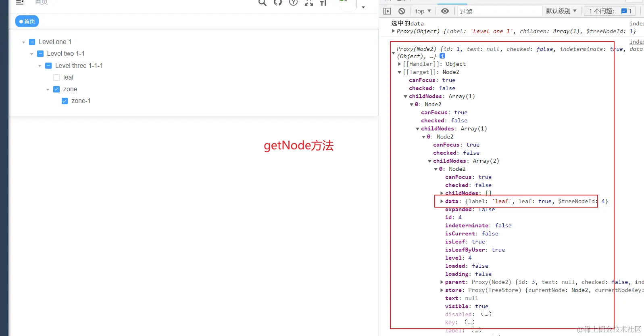Click the blue info icon beside Proxy(Node2)

click(442, 56)
